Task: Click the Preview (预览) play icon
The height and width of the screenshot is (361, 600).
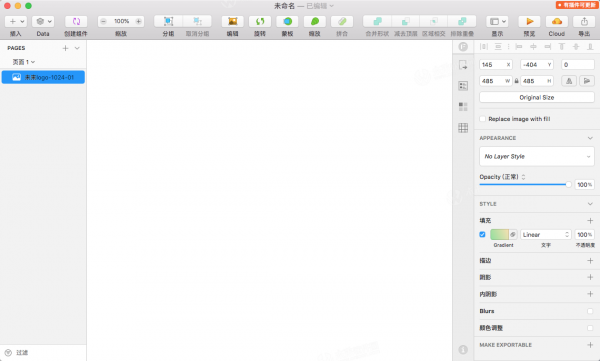Action: [x=529, y=21]
